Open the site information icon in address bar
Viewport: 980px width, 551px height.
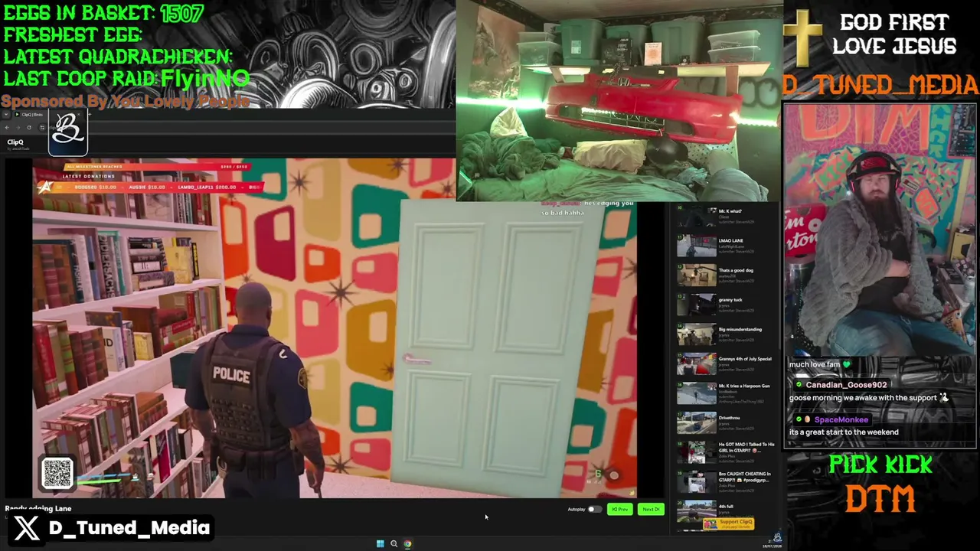point(41,127)
